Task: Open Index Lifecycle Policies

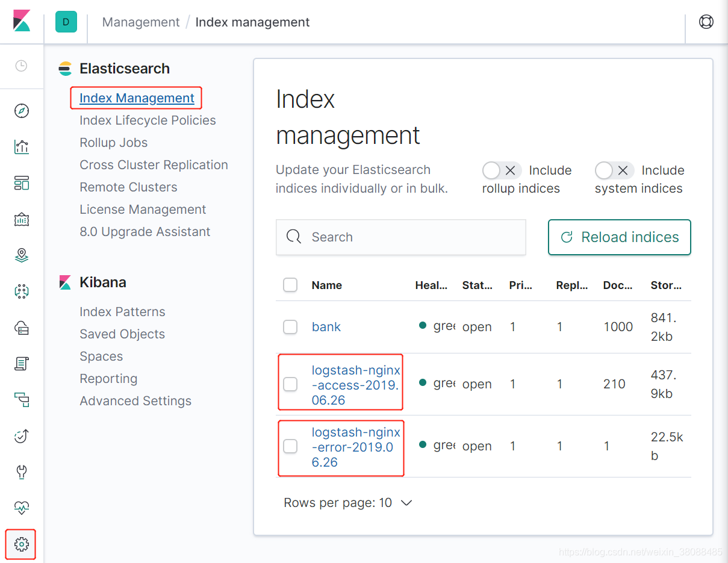Action: [x=148, y=120]
